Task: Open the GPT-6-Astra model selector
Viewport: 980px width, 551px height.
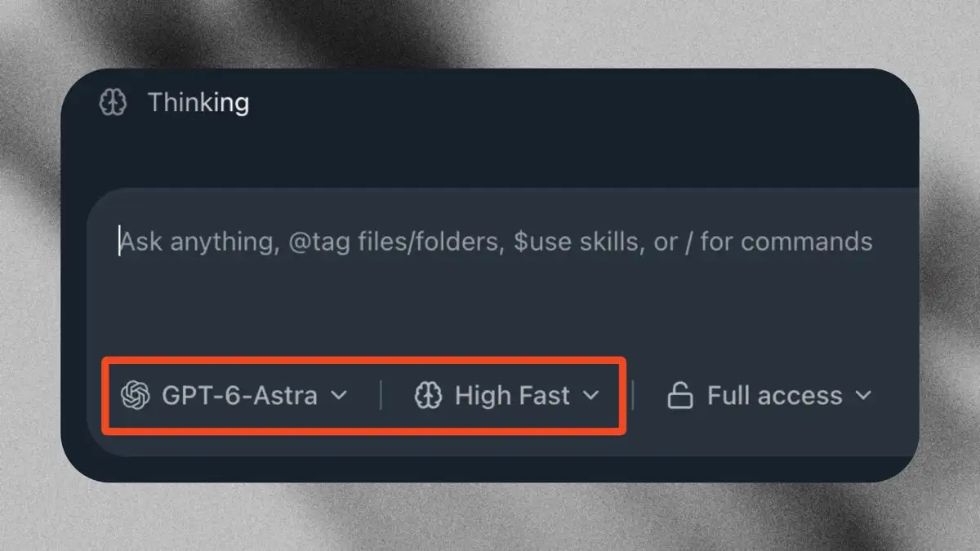Action: coord(234,395)
